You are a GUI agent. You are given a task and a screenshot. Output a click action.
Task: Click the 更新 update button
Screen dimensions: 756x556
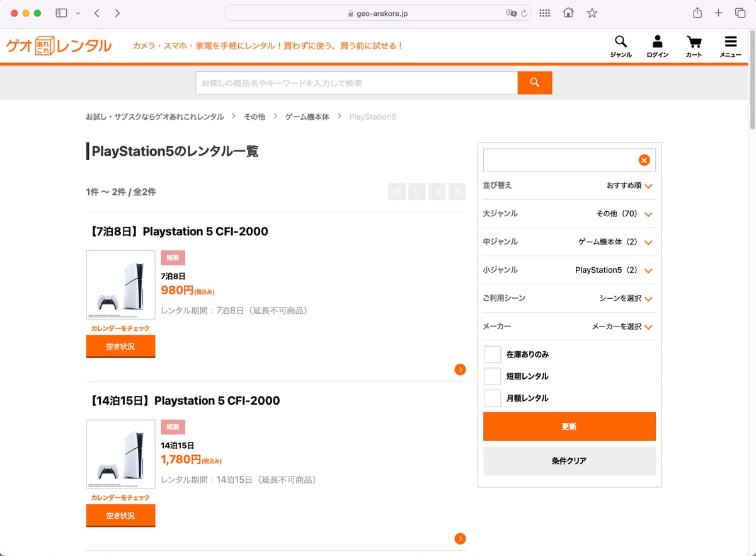[570, 427]
